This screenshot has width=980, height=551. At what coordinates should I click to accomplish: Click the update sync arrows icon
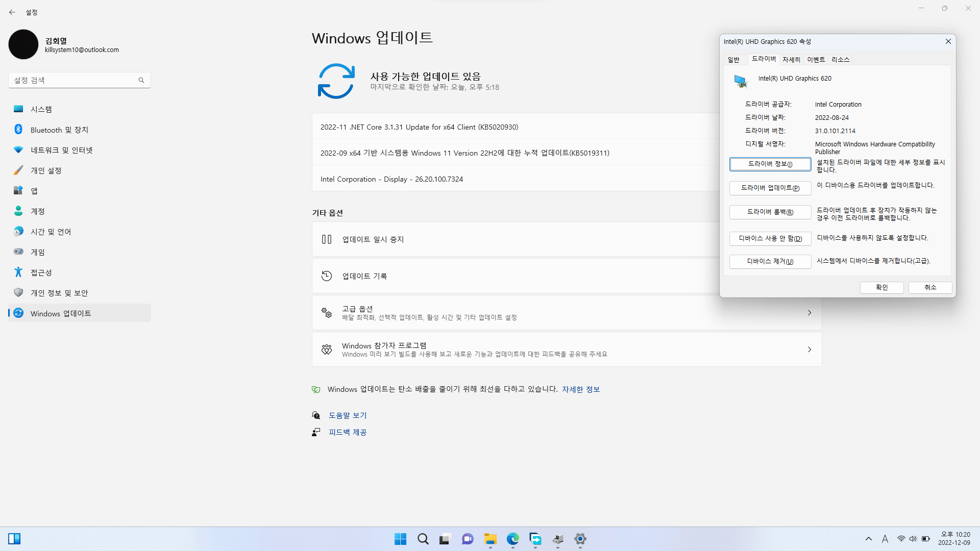click(x=336, y=81)
